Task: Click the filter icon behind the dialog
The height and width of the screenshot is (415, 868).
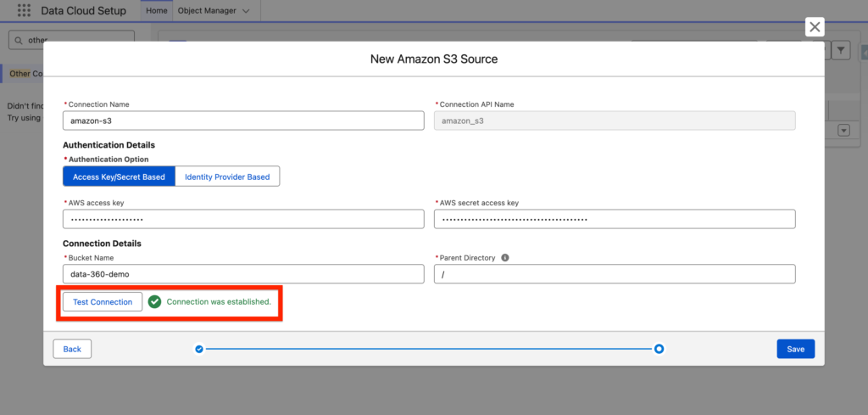Action: [x=841, y=51]
